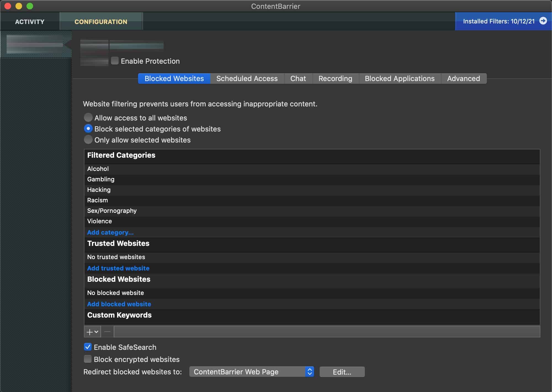Select the blurred user in sidebar

tap(36, 44)
